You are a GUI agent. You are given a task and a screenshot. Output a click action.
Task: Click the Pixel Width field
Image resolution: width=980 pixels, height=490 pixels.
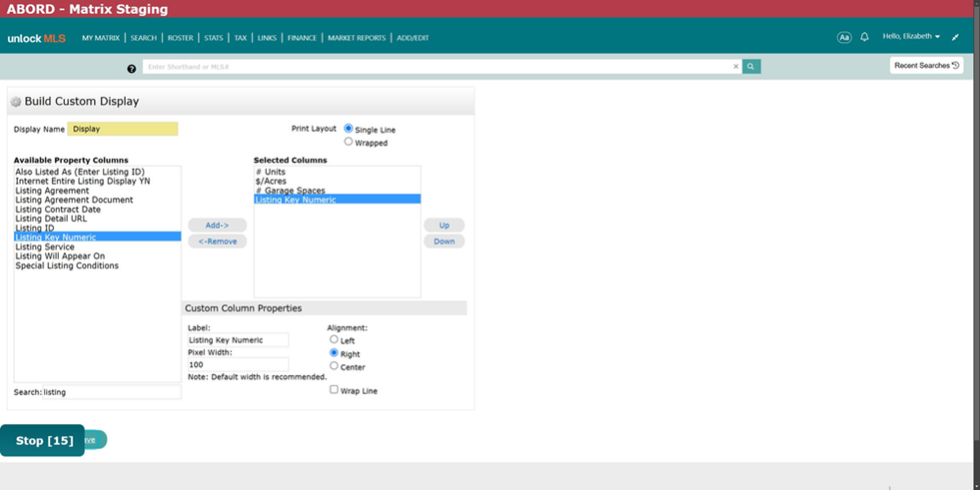[x=238, y=364]
